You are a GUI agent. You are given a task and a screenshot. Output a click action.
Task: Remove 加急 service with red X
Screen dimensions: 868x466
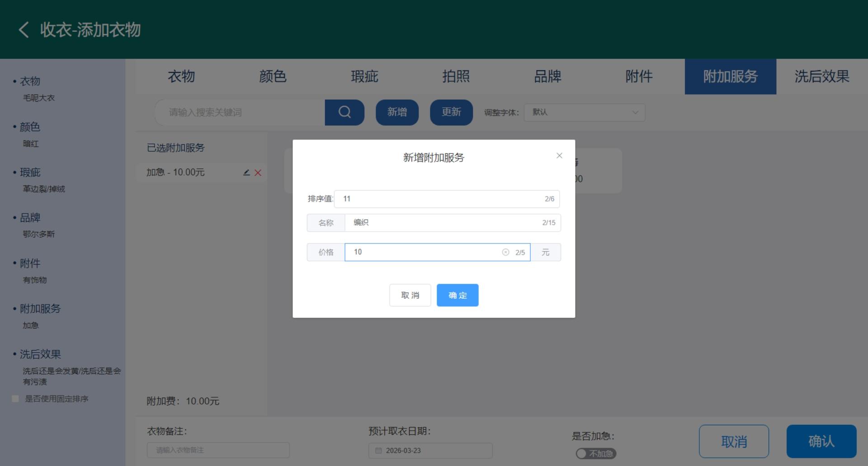pyautogui.click(x=258, y=172)
